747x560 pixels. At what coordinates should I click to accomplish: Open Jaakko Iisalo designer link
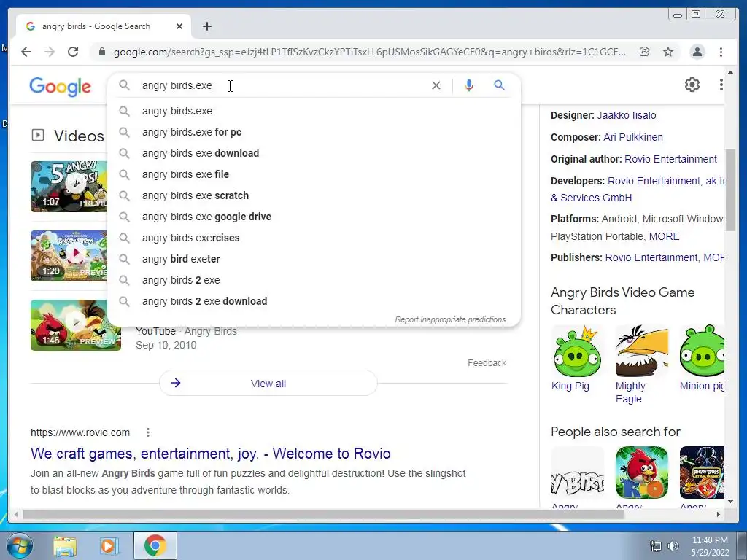627,115
